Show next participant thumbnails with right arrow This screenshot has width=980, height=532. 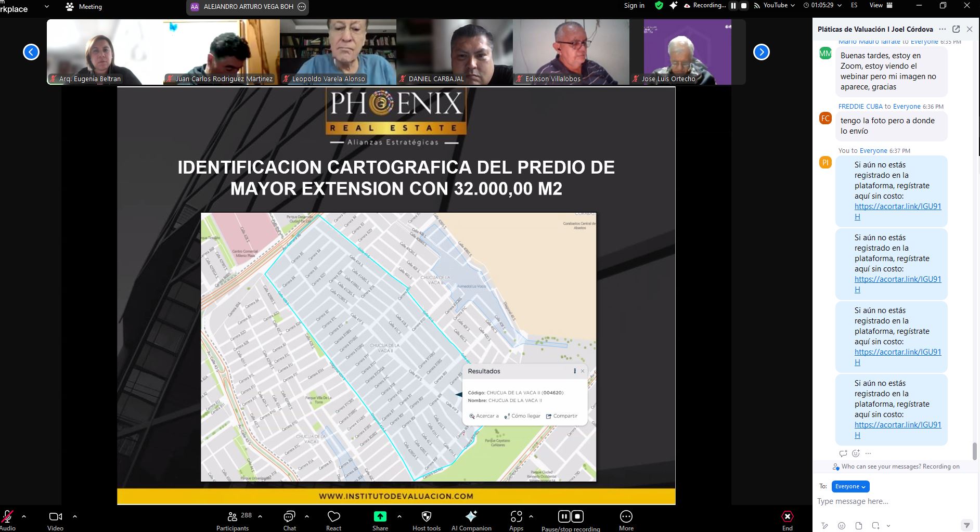pos(762,52)
